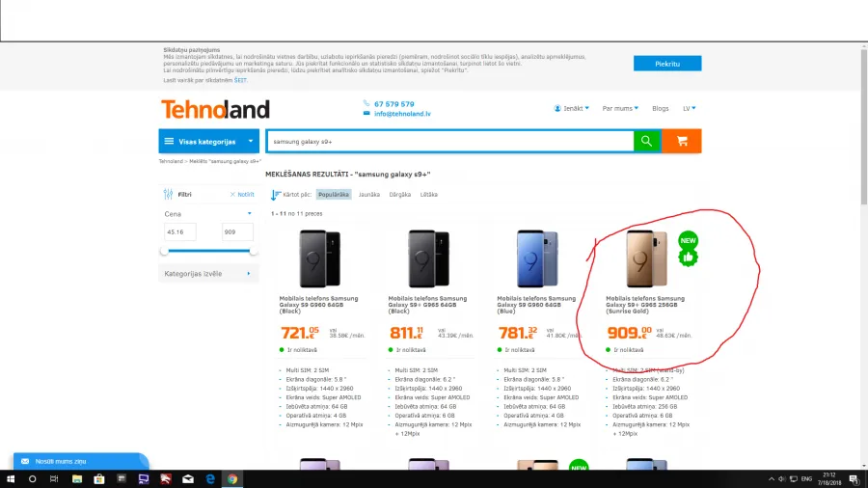Screen dimensions: 868x488
Task: Clear filters with Notīrīt
Action: 242,195
